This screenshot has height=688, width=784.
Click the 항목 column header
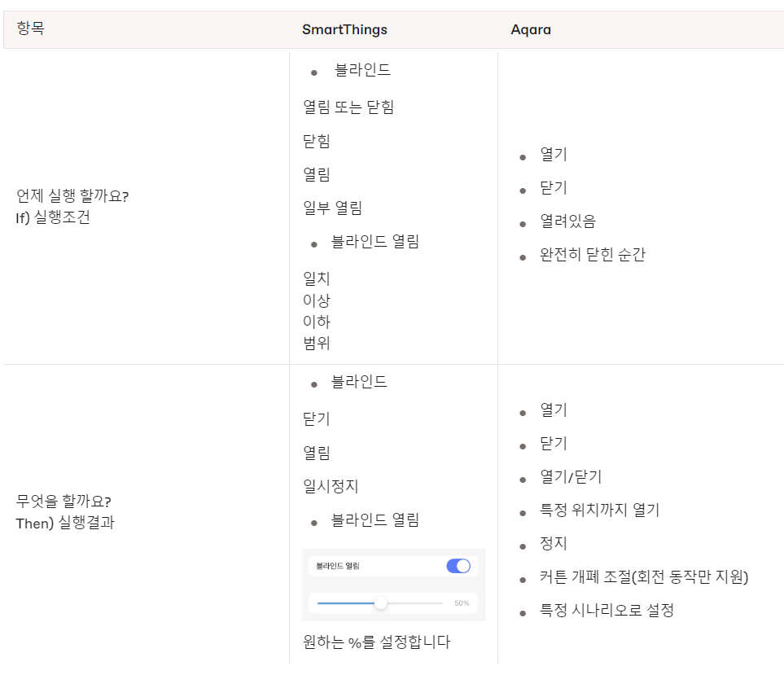[x=31, y=30]
